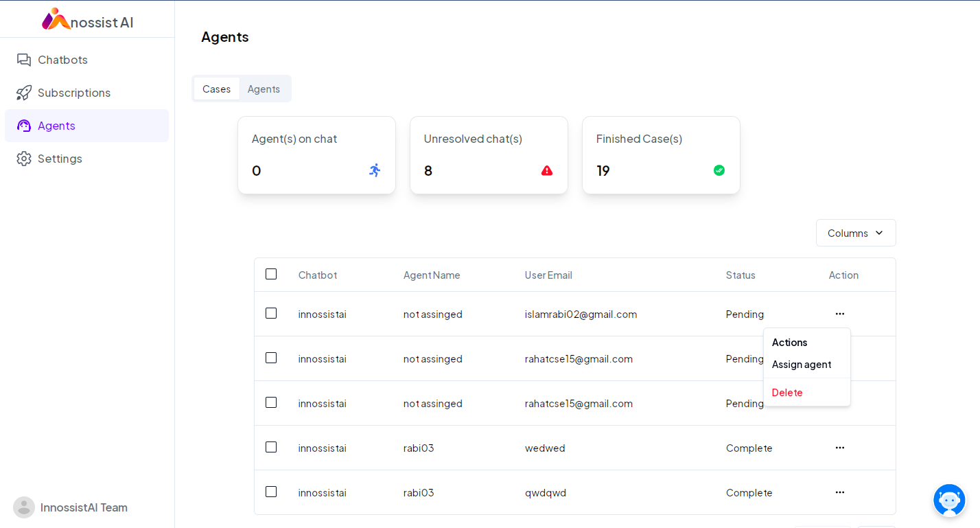
Task: Open the chatbot assistant bubble icon
Action: point(949,500)
